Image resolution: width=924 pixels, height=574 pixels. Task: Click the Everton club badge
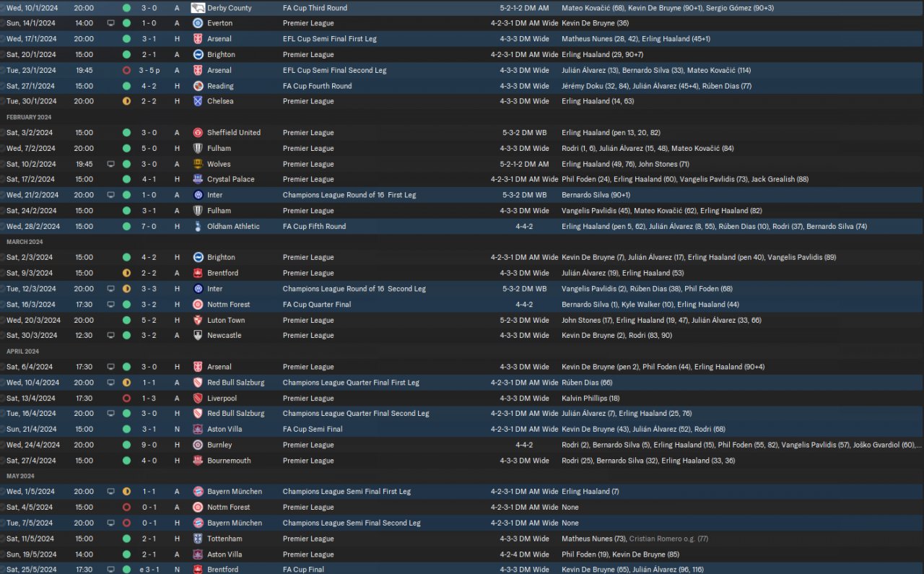tap(198, 23)
